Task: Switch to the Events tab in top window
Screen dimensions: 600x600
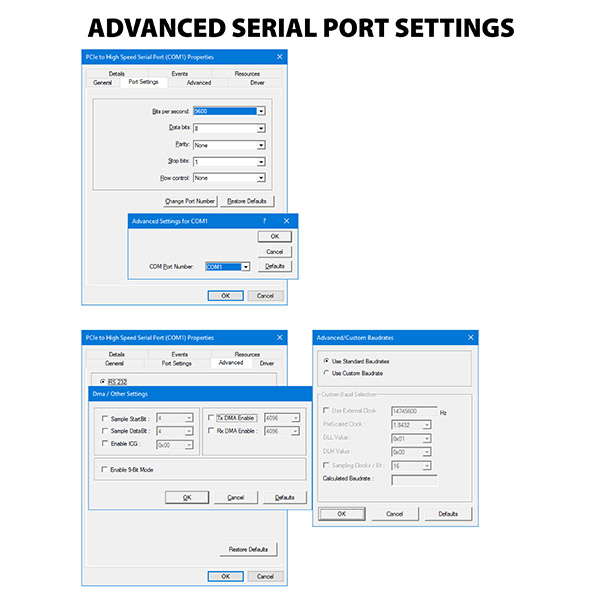Action: click(179, 74)
